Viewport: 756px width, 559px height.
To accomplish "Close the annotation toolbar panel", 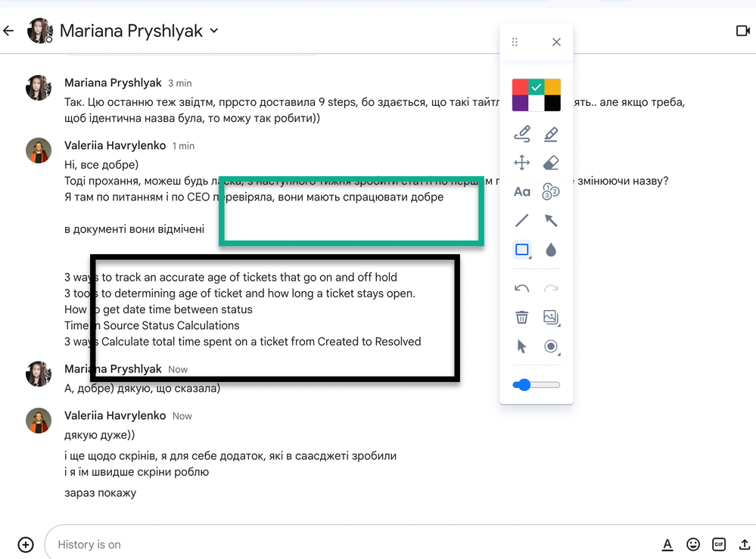I will (556, 42).
